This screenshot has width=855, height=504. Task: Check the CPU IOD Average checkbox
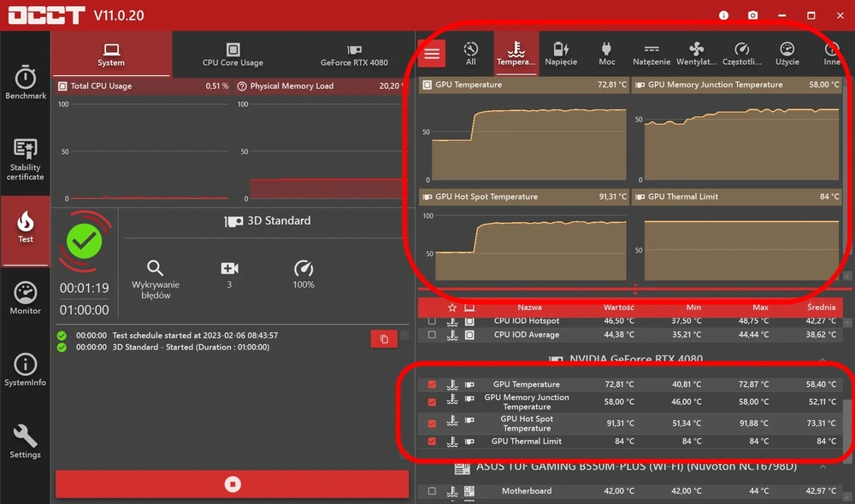(432, 335)
